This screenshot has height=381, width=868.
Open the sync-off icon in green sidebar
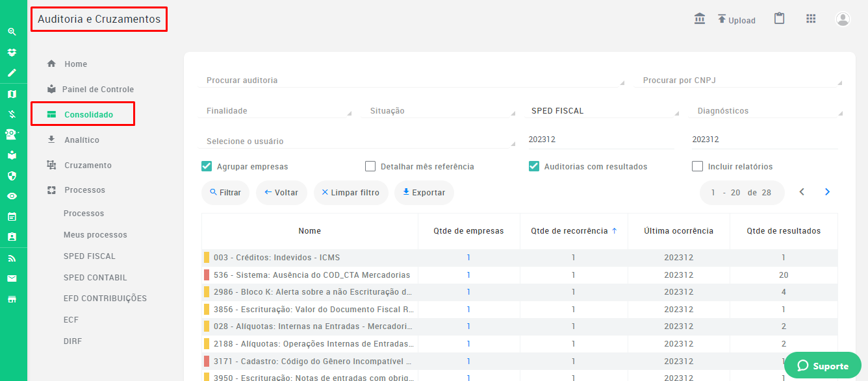[x=12, y=114]
